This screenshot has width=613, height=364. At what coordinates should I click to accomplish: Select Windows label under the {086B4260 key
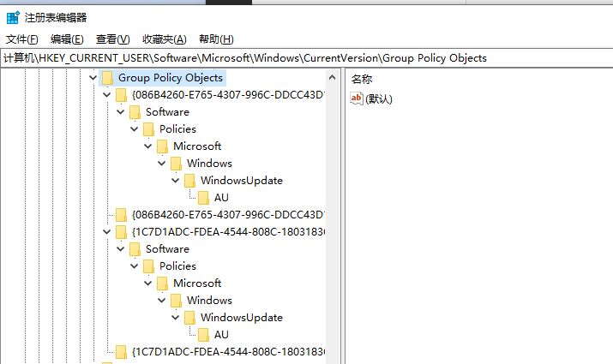pyautogui.click(x=209, y=164)
